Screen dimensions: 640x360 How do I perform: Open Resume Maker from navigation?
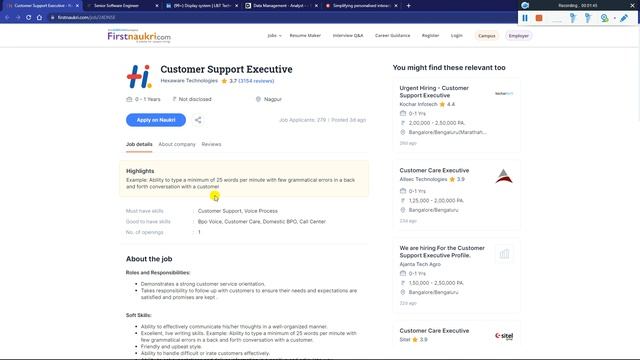[305, 36]
